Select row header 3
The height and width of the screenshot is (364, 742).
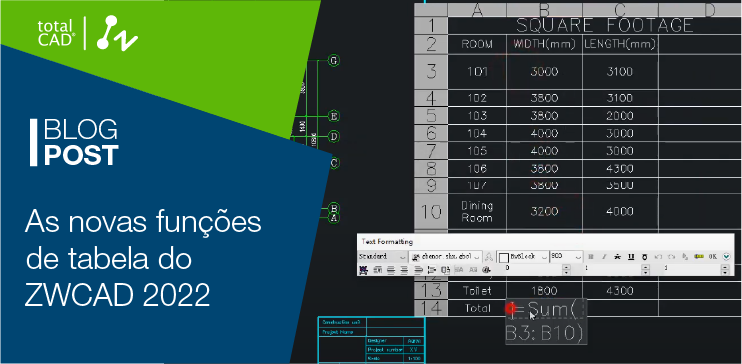point(431,72)
